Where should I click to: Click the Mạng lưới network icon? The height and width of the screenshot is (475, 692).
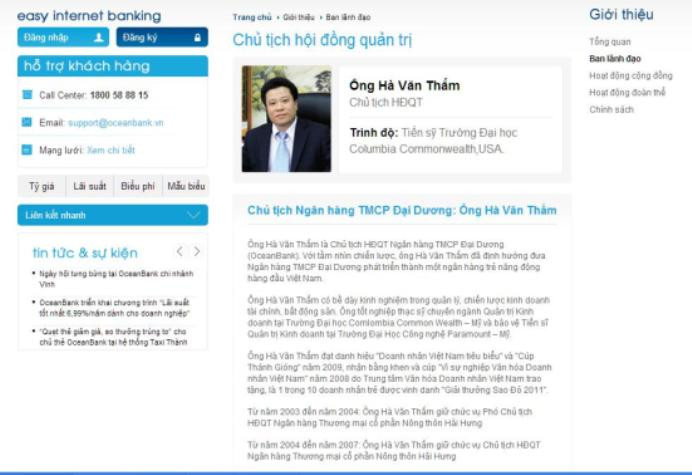27,150
